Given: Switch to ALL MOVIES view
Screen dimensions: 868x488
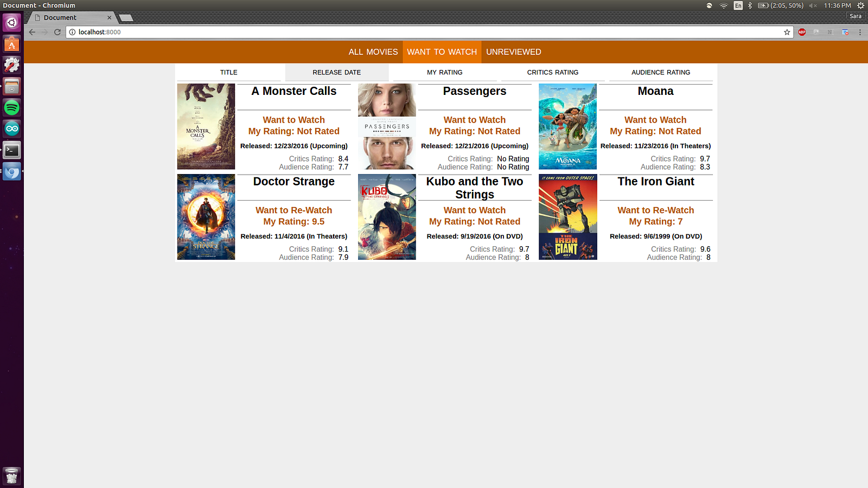Looking at the screenshot, I should point(373,52).
